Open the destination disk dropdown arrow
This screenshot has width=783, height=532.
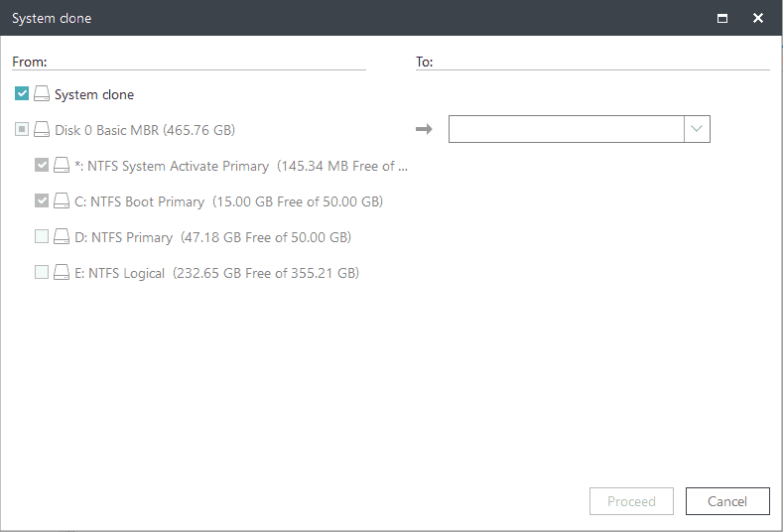click(697, 129)
